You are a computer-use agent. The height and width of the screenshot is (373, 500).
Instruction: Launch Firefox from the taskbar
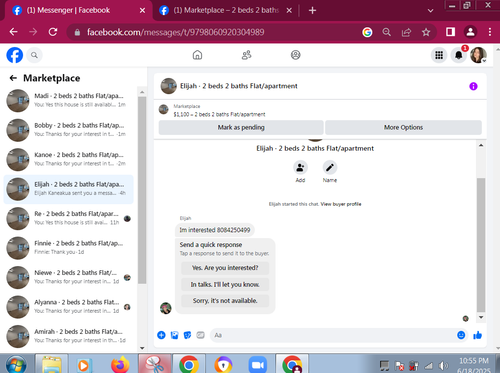coord(120,364)
